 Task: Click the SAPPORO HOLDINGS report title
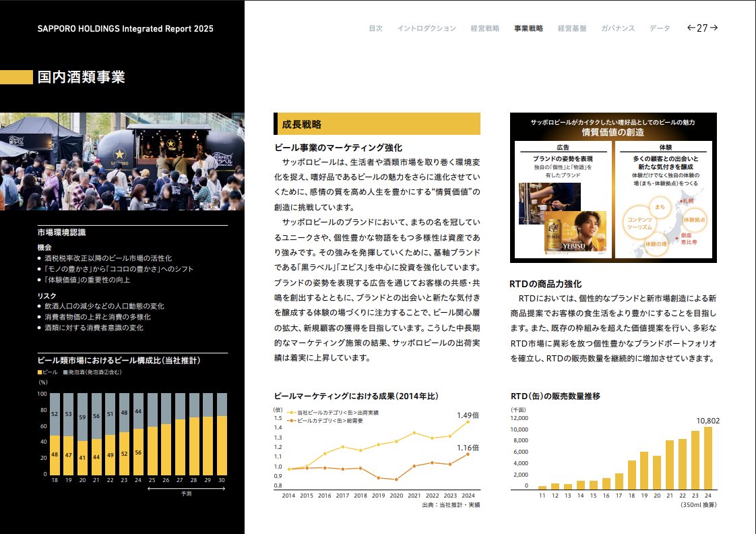pyautogui.click(x=125, y=29)
